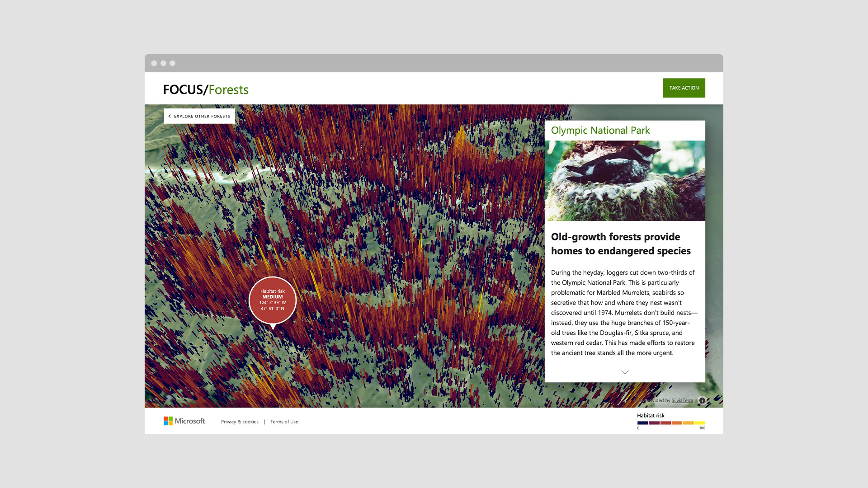Select the dark navy habitat risk swatch
The width and height of the screenshot is (868, 488).
pyautogui.click(x=642, y=423)
